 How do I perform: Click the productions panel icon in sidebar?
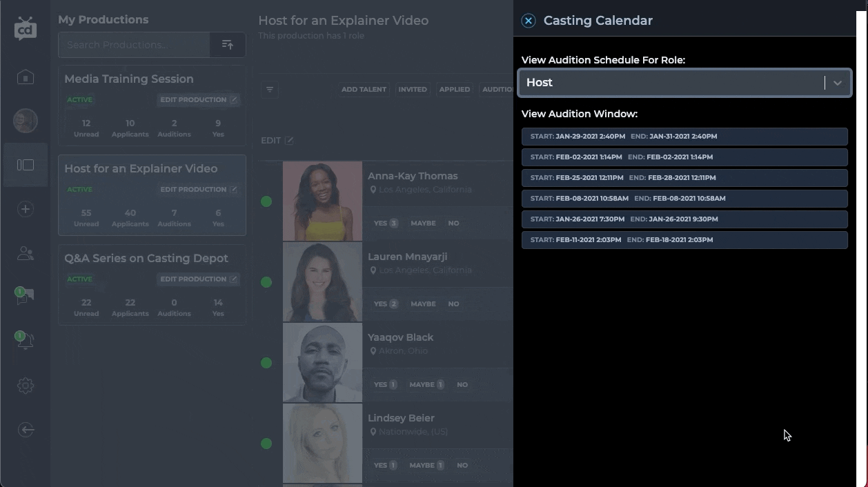pyautogui.click(x=26, y=165)
